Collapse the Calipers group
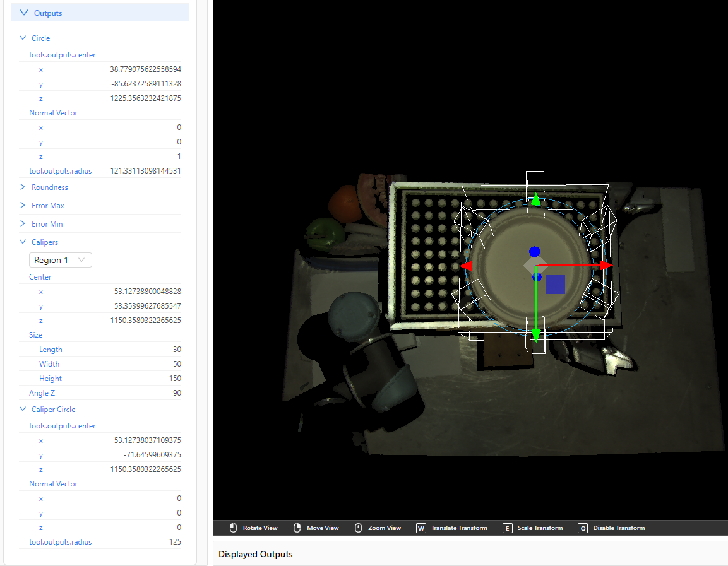 coord(23,242)
